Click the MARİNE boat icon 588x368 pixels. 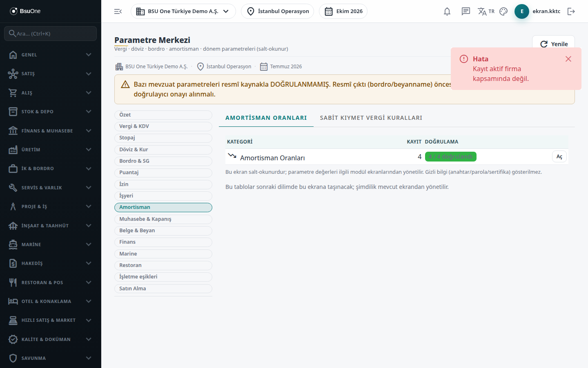click(x=13, y=245)
